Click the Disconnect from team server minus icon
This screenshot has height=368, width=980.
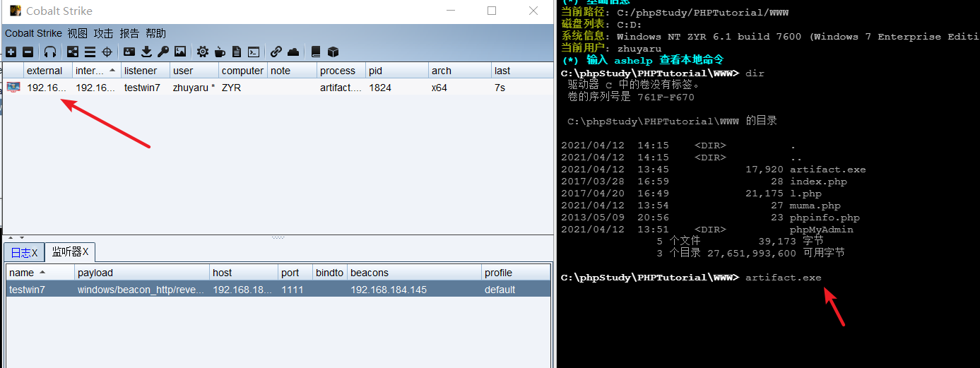point(28,52)
